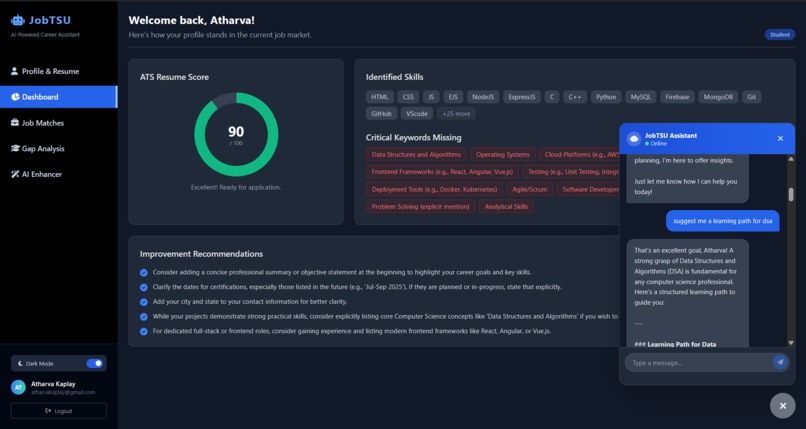The image size is (806, 429).
Task: Click the JobTSU robot logo icon
Action: [17, 20]
